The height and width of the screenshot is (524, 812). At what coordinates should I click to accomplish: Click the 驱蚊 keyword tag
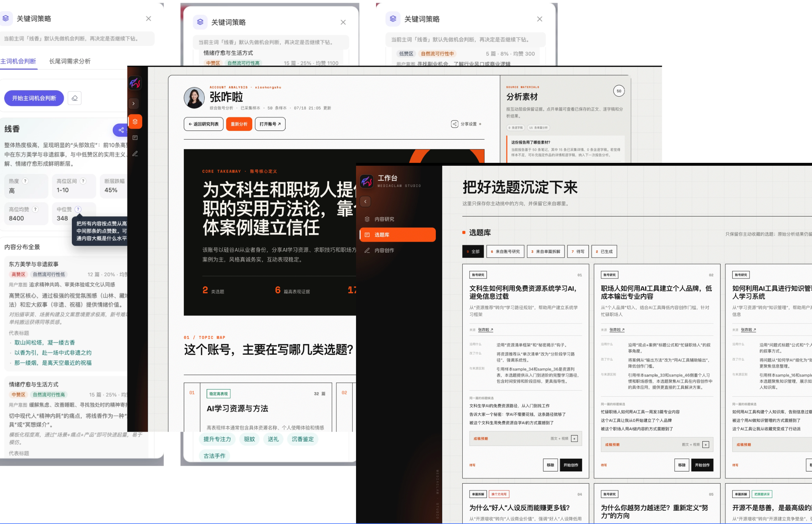coord(249,439)
